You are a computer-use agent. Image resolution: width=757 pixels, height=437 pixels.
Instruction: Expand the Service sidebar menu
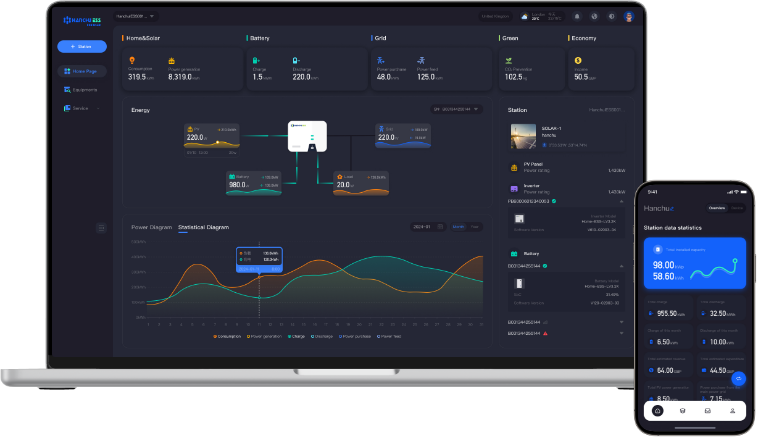pyautogui.click(x=81, y=107)
